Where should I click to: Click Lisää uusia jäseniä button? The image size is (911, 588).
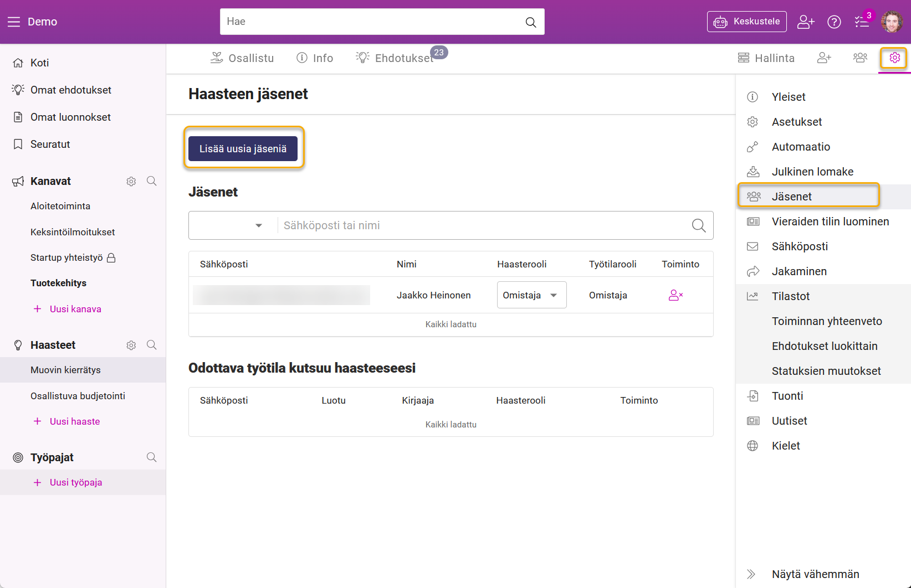[243, 148]
